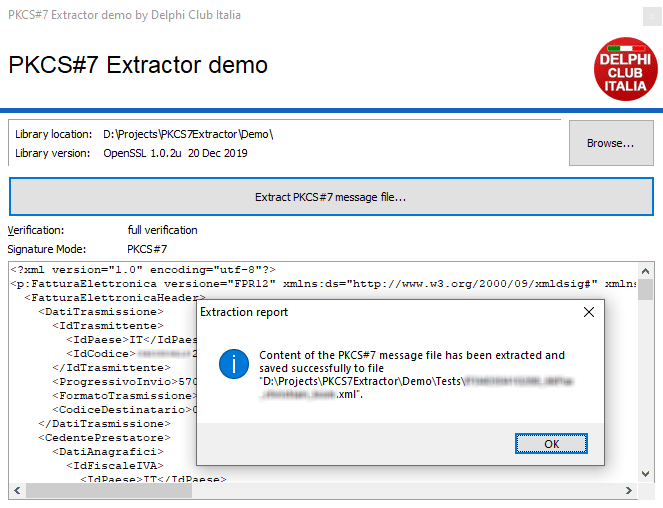Click the main window close button
Viewport: 663px width, 508px height.
tap(652, 17)
